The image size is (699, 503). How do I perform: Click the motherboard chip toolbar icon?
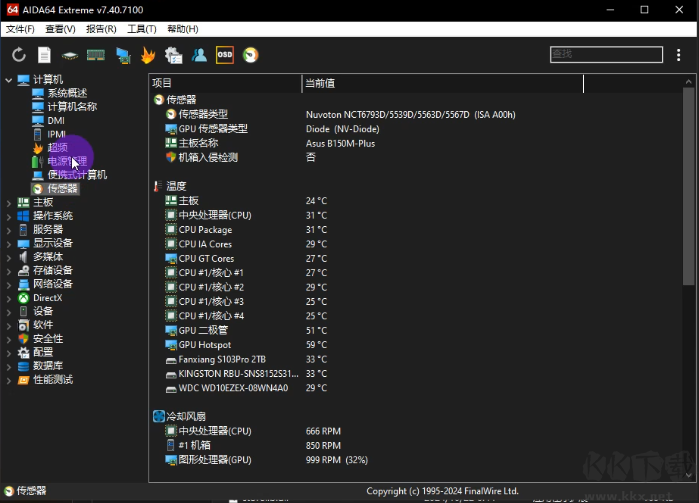pyautogui.click(x=70, y=56)
